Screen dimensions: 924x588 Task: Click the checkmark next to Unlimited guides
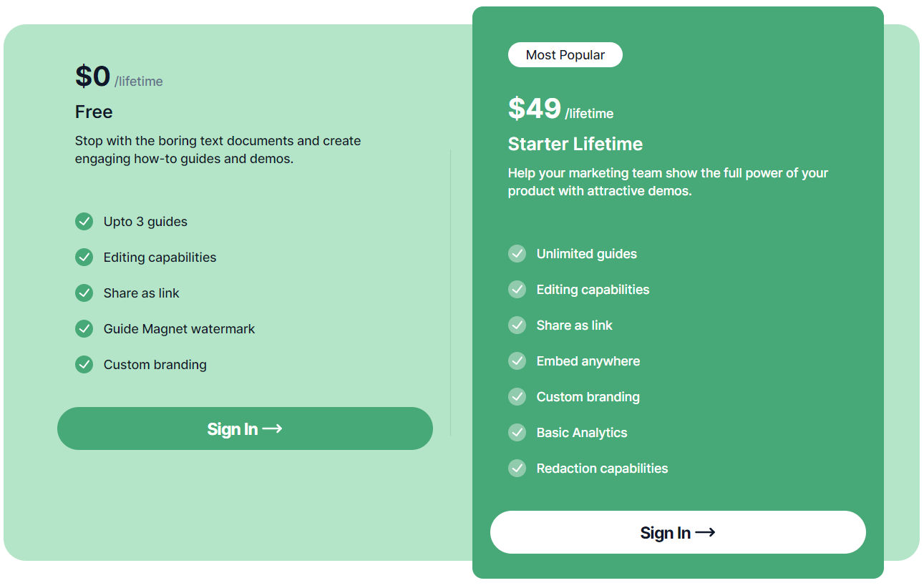click(x=517, y=253)
